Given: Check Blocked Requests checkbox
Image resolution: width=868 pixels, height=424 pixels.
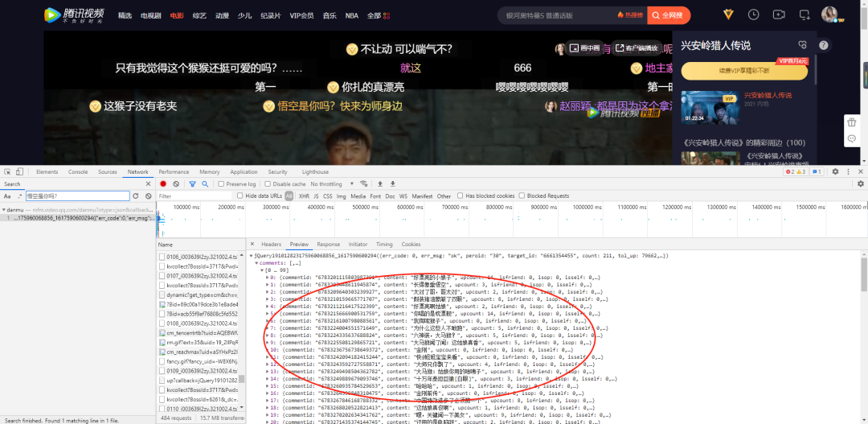Looking at the screenshot, I should [x=522, y=196].
